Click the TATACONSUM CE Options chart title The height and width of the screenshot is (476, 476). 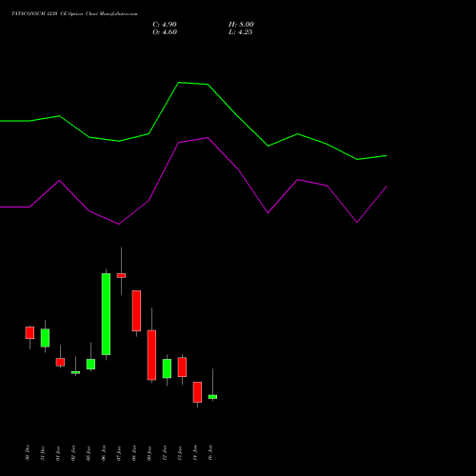coord(74,14)
